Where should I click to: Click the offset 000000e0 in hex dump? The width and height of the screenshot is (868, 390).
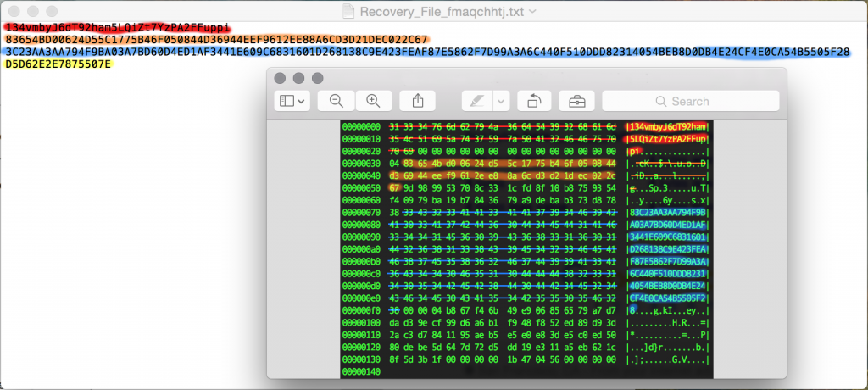tap(361, 298)
